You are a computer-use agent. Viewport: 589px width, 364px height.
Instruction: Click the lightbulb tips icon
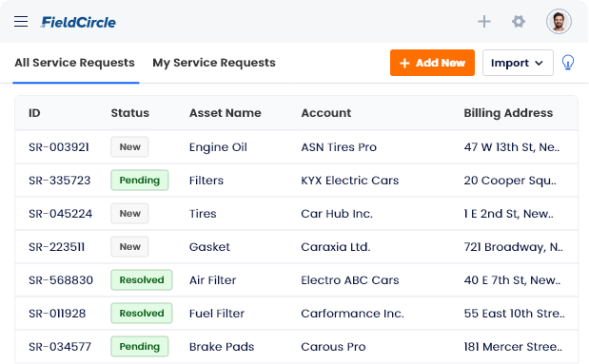point(567,63)
